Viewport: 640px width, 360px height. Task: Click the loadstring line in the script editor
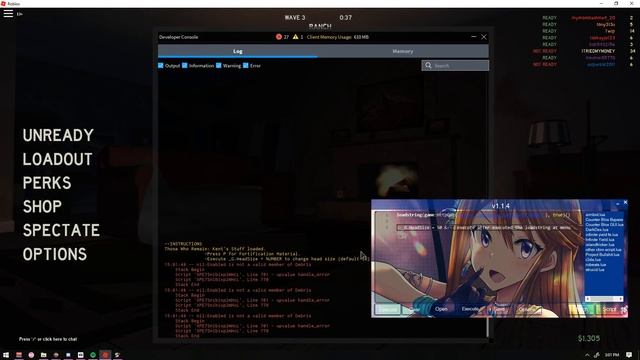(x=484, y=215)
